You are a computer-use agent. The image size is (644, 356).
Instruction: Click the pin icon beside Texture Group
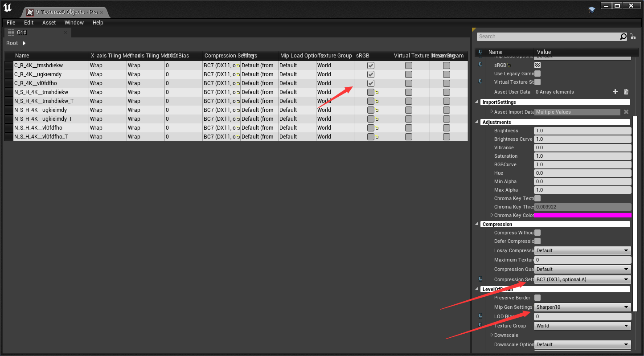(480, 325)
